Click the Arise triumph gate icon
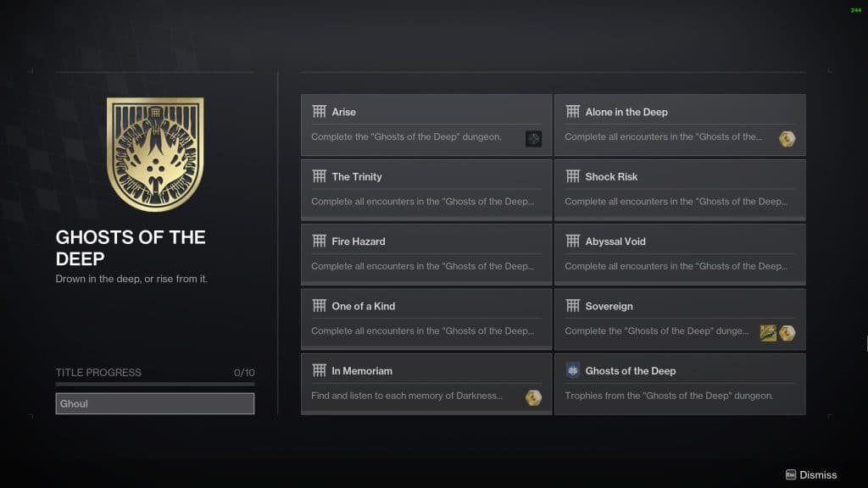Screen dimensions: 868x488 [319, 111]
